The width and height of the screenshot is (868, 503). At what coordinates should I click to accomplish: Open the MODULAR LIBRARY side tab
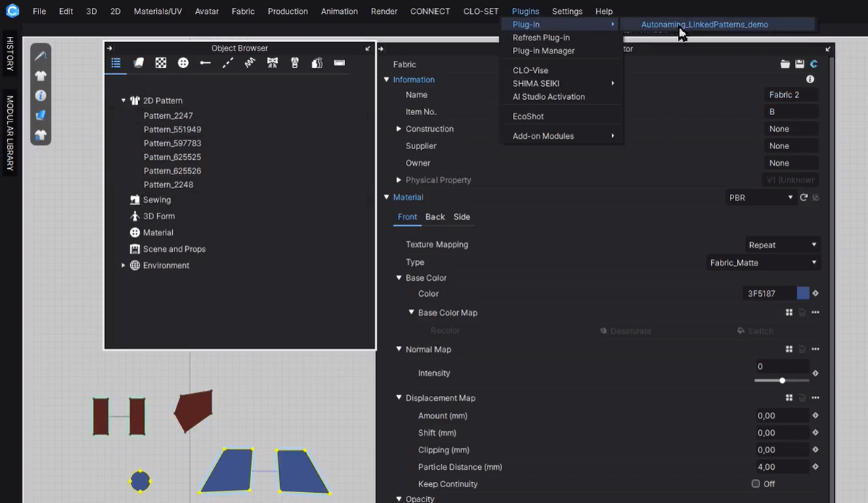coord(10,134)
